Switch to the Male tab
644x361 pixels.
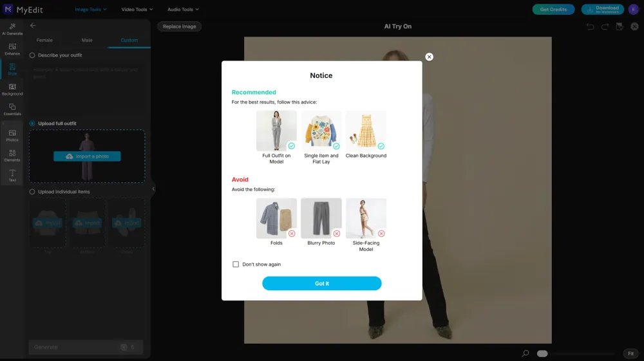click(x=87, y=40)
